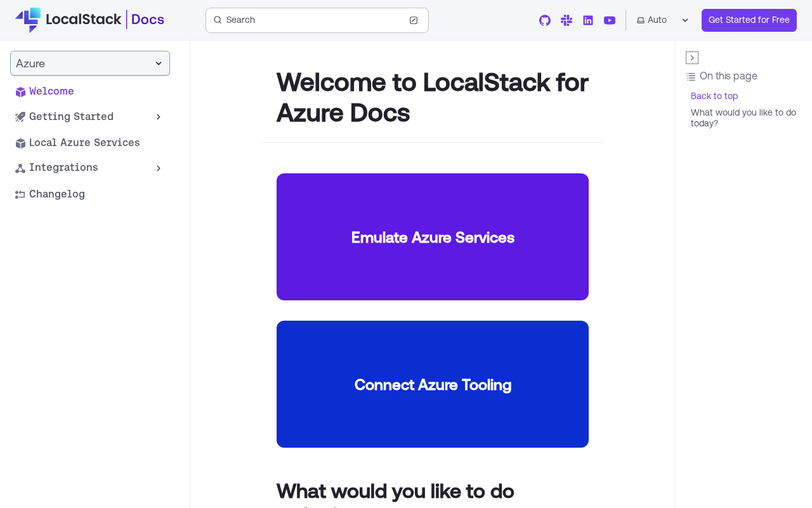The width and height of the screenshot is (812, 508).
Task: Open the Azure product selector dropdown
Action: pos(90,63)
